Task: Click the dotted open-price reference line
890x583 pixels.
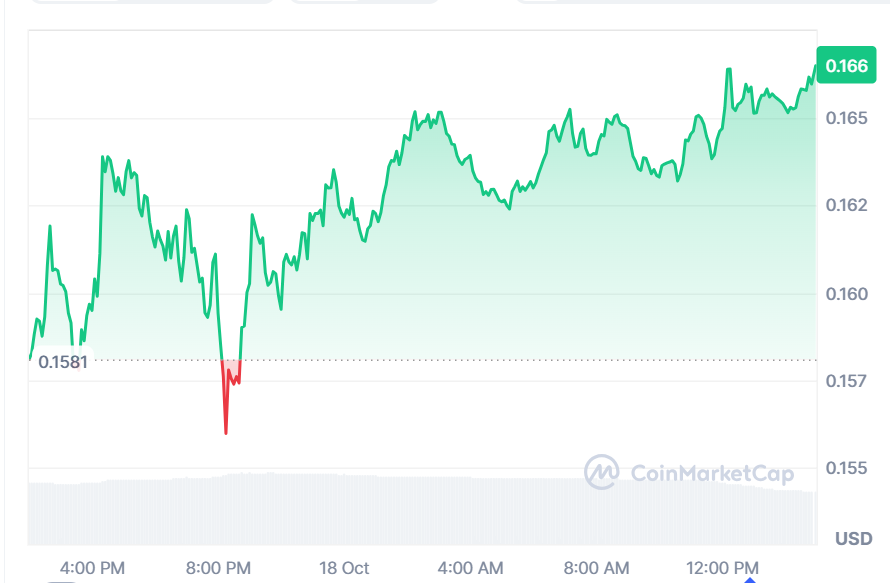Action: 500,359
